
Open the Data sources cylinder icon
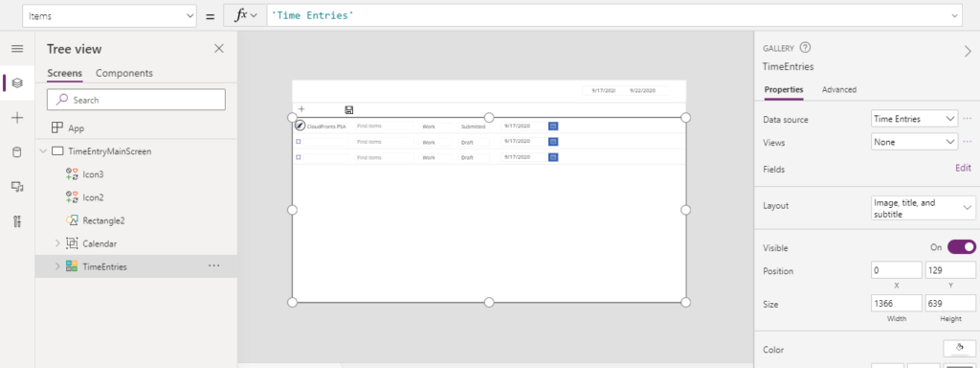[x=17, y=152]
